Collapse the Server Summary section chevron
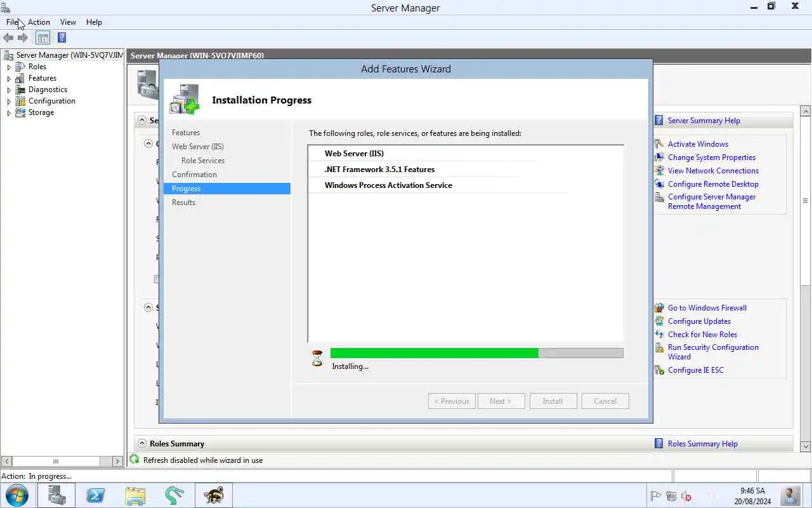The height and width of the screenshot is (508, 812). pos(142,121)
